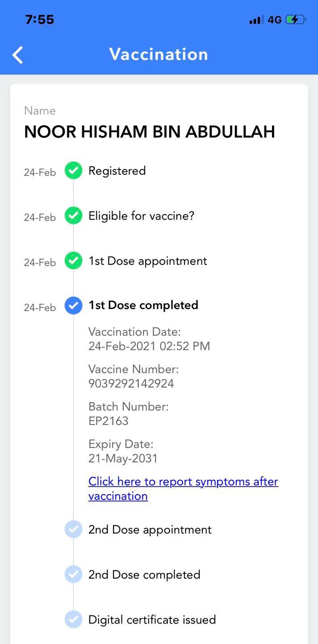Screen dimensions: 318x644
Task: Open the 'Digital certificate issued' step
Action: pos(152,619)
